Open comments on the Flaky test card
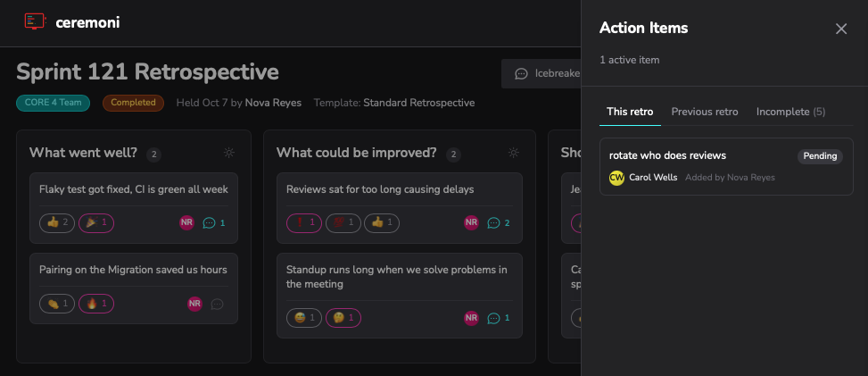Viewport: 868px width, 376px height. point(214,223)
